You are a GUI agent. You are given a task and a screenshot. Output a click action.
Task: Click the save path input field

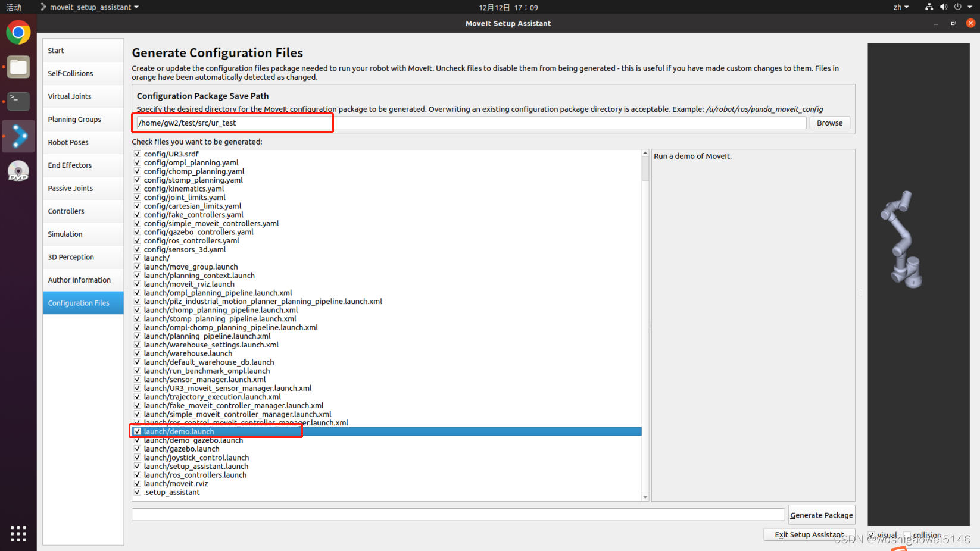point(471,123)
